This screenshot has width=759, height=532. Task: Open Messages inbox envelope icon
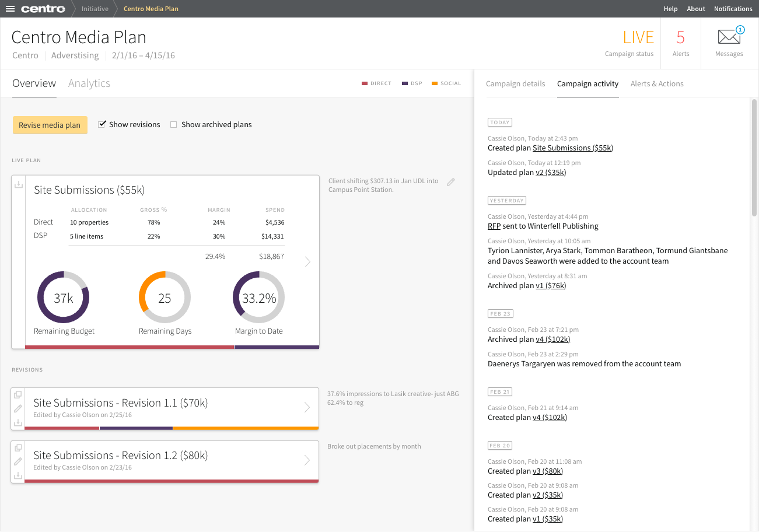(x=729, y=36)
